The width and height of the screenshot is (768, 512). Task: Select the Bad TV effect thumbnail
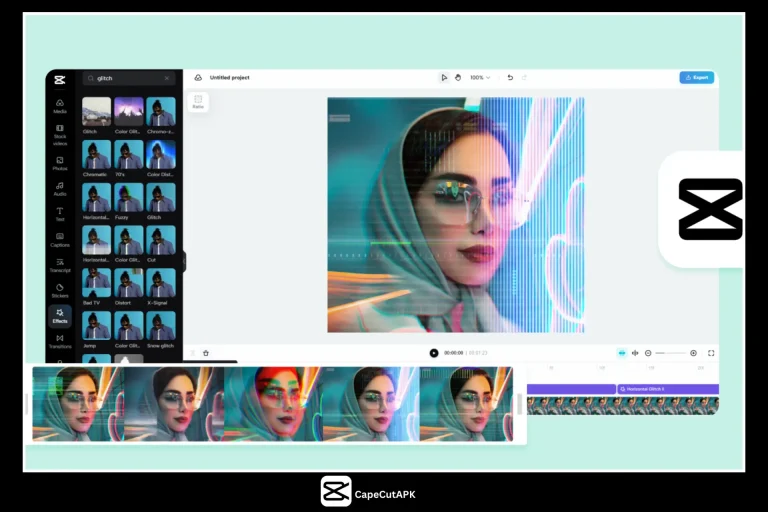click(96, 283)
